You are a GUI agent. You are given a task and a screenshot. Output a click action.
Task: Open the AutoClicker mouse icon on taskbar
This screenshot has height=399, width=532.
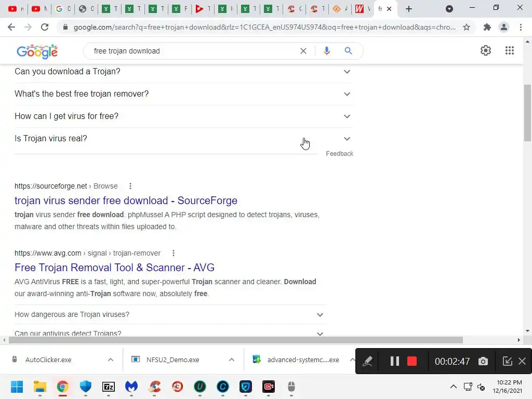(291, 387)
